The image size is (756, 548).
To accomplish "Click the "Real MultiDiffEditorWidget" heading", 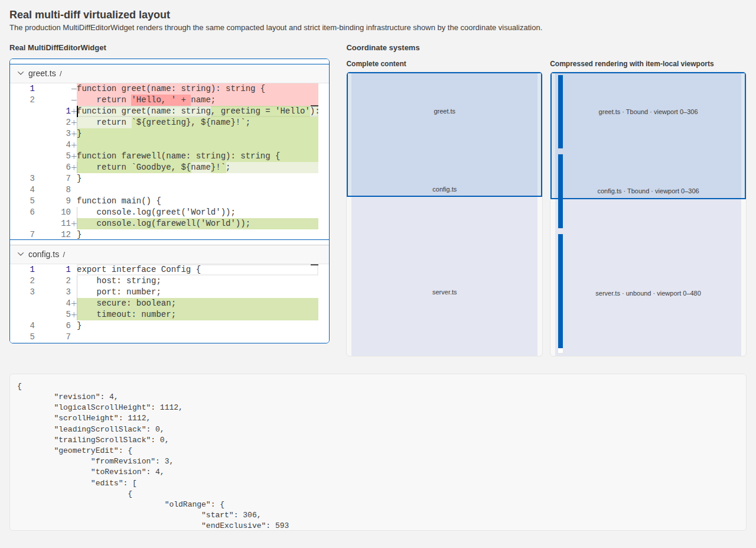I will [58, 47].
